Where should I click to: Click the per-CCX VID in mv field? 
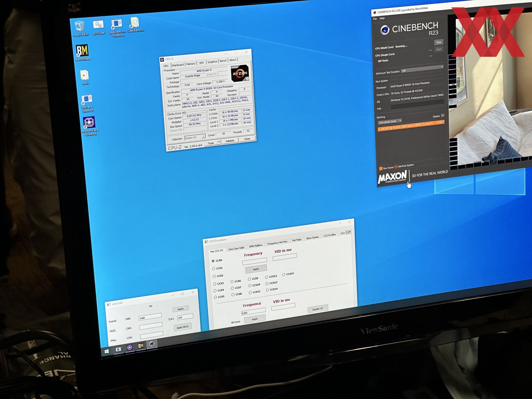pyautogui.click(x=285, y=257)
